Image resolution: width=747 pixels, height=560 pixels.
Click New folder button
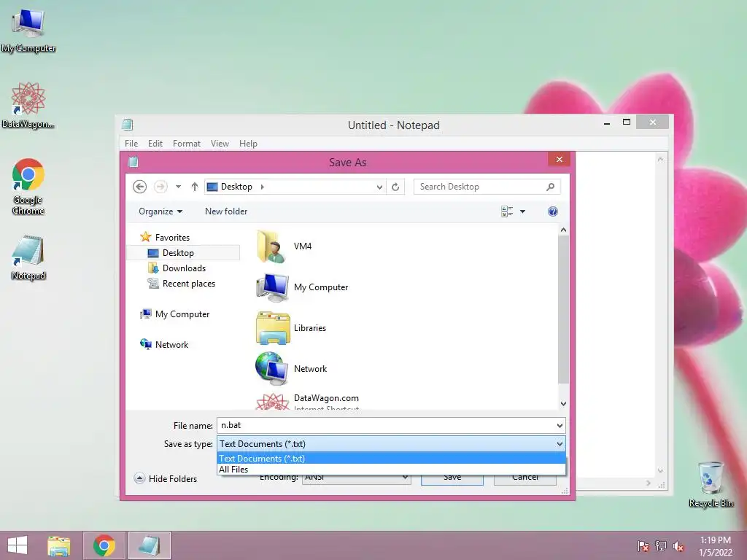pyautogui.click(x=226, y=211)
